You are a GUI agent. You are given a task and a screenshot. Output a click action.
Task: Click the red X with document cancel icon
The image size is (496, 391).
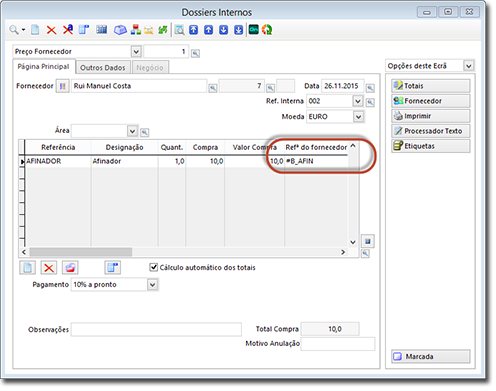tap(68, 30)
